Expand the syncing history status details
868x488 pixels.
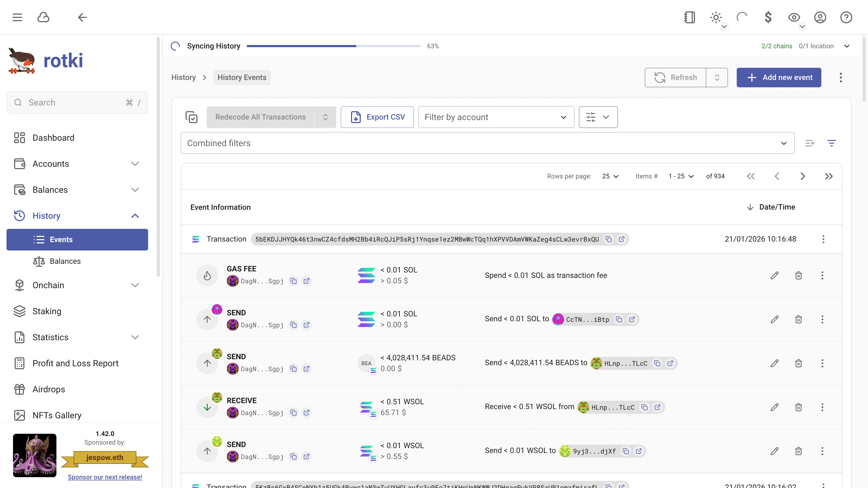(x=847, y=46)
